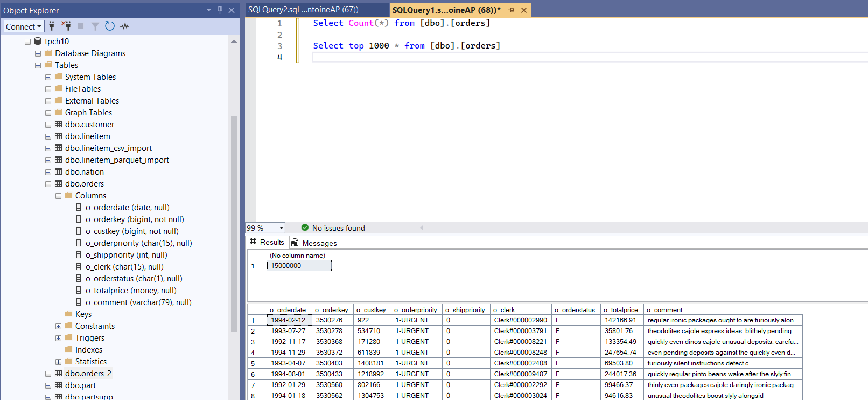This screenshot has width=868, height=400.
Task: Select row 5 header in the results grid
Action: (257, 363)
